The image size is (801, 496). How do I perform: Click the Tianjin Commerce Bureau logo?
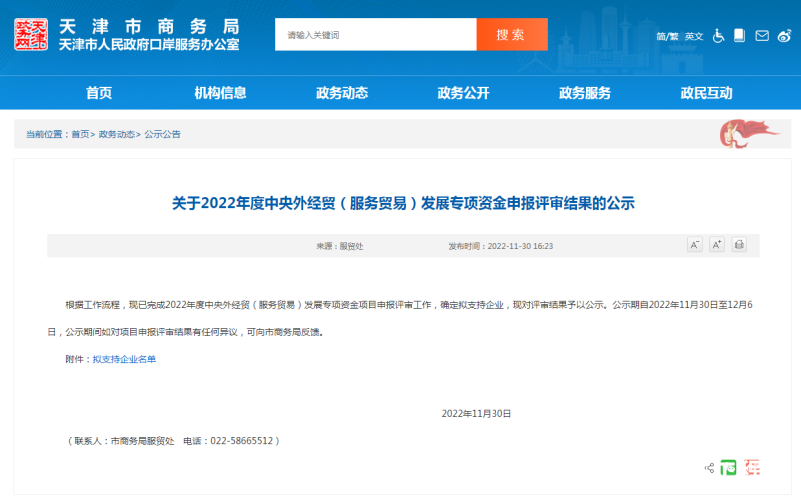coord(32,35)
